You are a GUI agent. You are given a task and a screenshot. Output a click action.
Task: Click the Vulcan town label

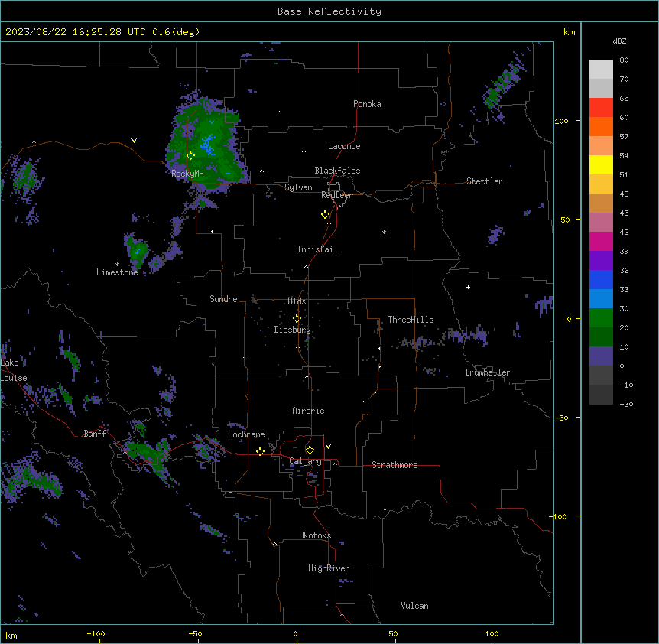tap(415, 606)
